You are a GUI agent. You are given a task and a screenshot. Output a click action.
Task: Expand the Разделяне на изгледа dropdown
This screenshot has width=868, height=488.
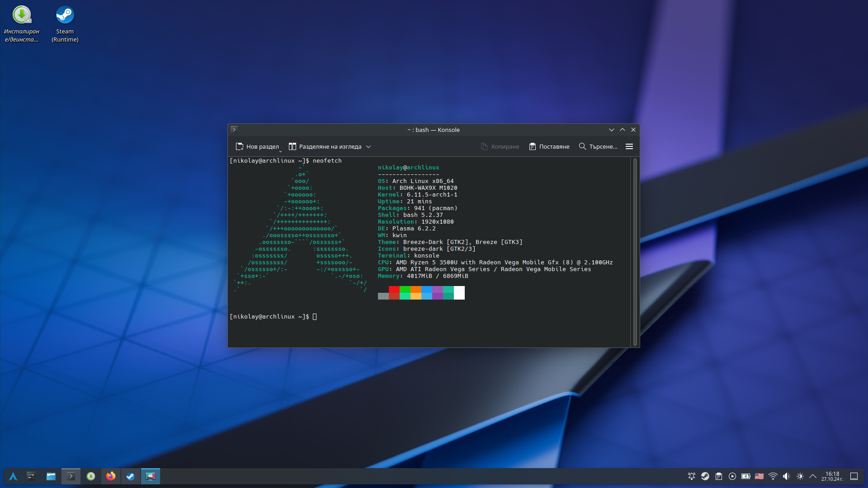coord(369,146)
